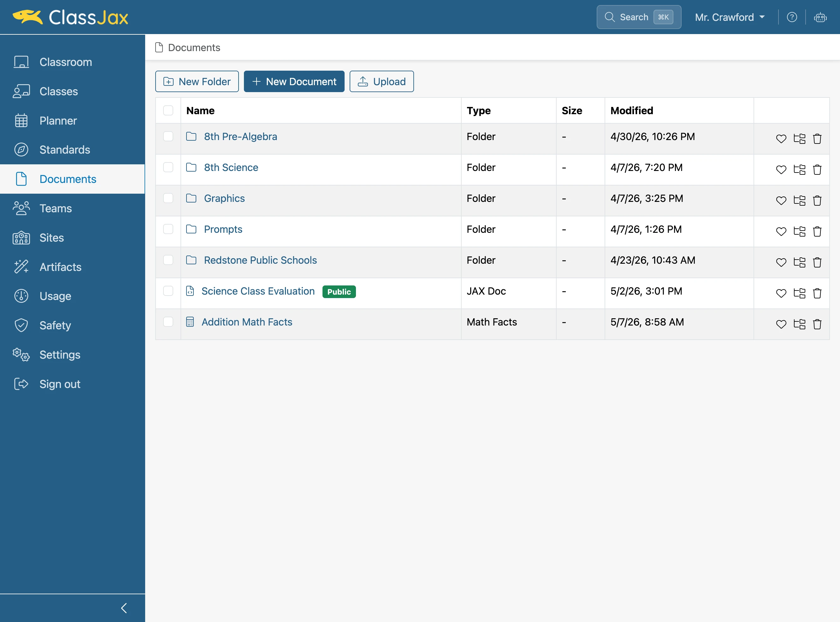Move the 8th Pre-Algebra folder
Viewport: 840px width, 622px height.
click(x=799, y=138)
